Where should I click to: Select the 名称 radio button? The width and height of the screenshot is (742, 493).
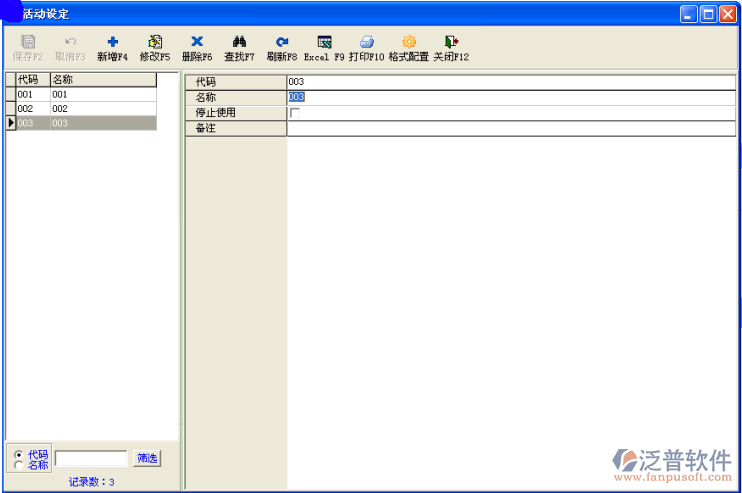pos(19,465)
